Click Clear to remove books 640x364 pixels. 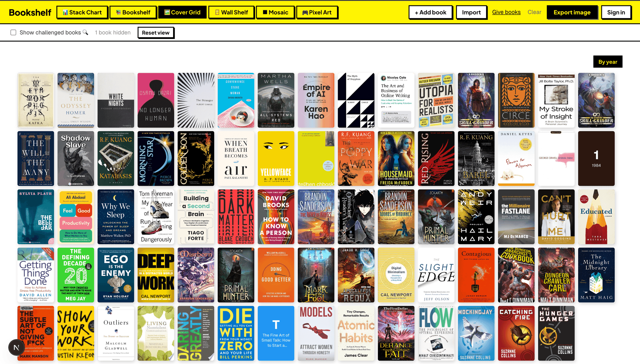(534, 12)
